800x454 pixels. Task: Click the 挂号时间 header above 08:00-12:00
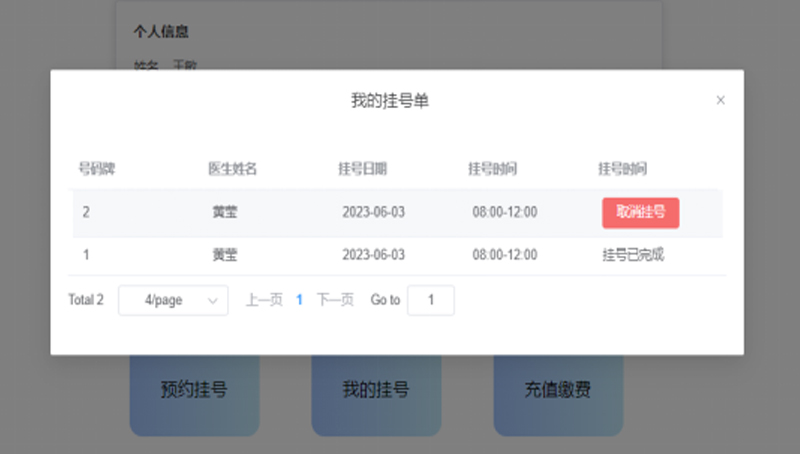click(x=492, y=168)
